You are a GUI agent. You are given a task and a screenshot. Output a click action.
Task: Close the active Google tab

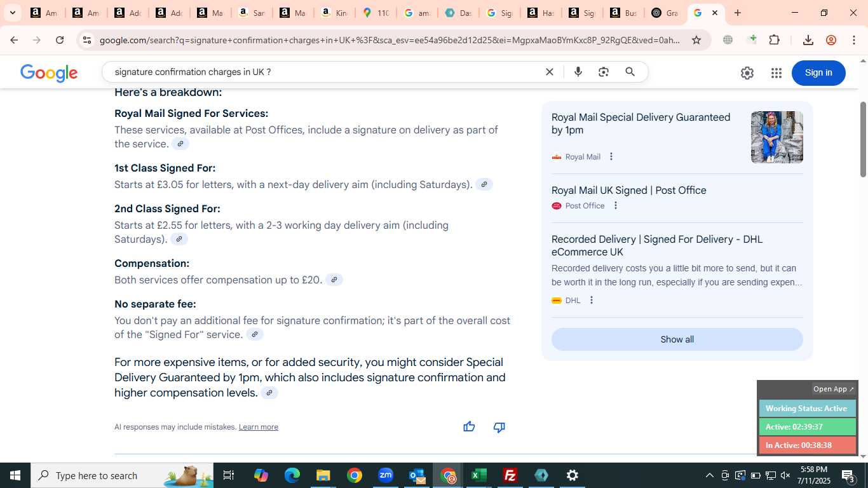(715, 13)
